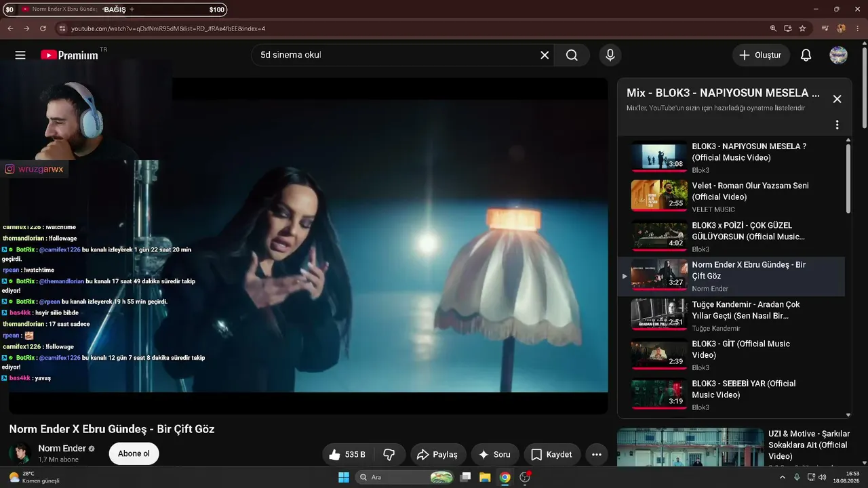Open network and volume quick settings

coord(817,477)
